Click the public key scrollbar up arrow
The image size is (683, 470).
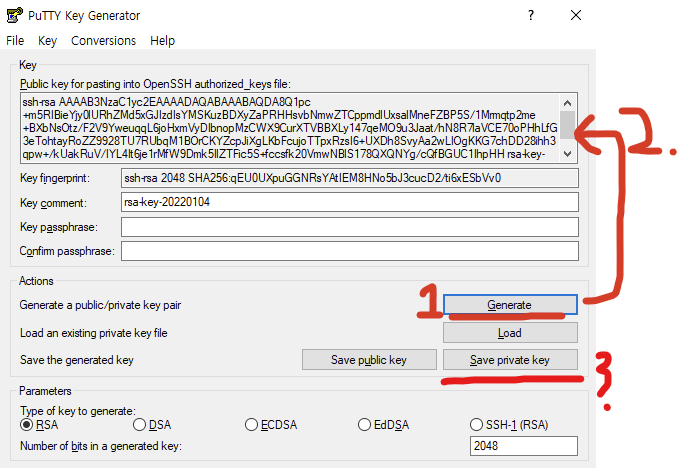567,103
